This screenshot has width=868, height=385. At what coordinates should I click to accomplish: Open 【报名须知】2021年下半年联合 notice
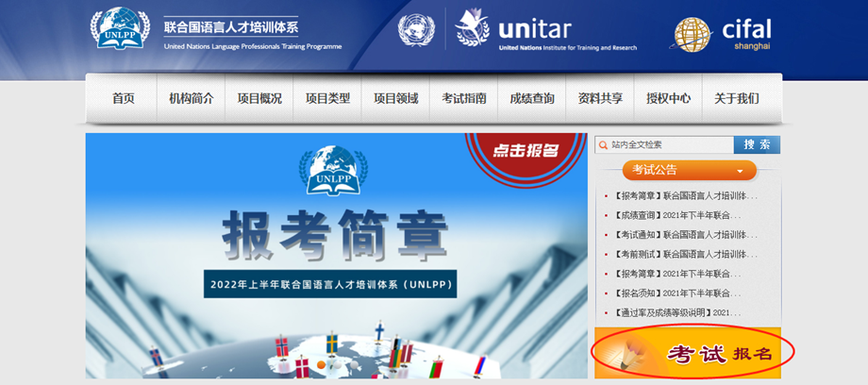pyautogui.click(x=676, y=293)
